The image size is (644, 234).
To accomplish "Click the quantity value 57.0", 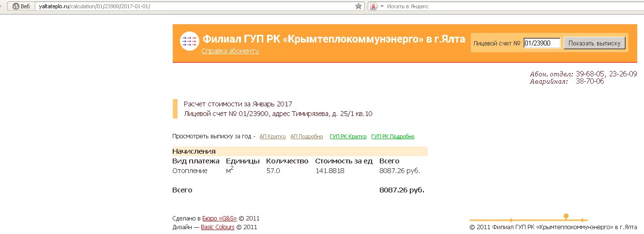I will tap(273, 171).
